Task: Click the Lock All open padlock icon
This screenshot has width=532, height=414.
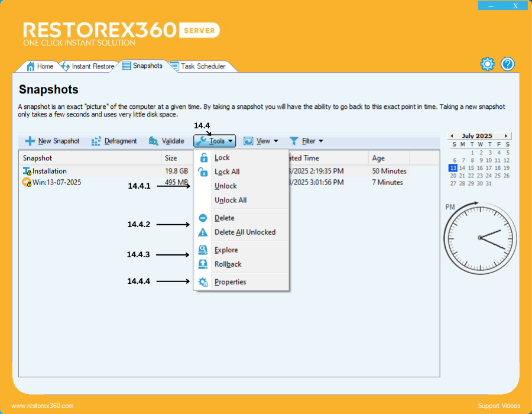Action: coord(203,172)
